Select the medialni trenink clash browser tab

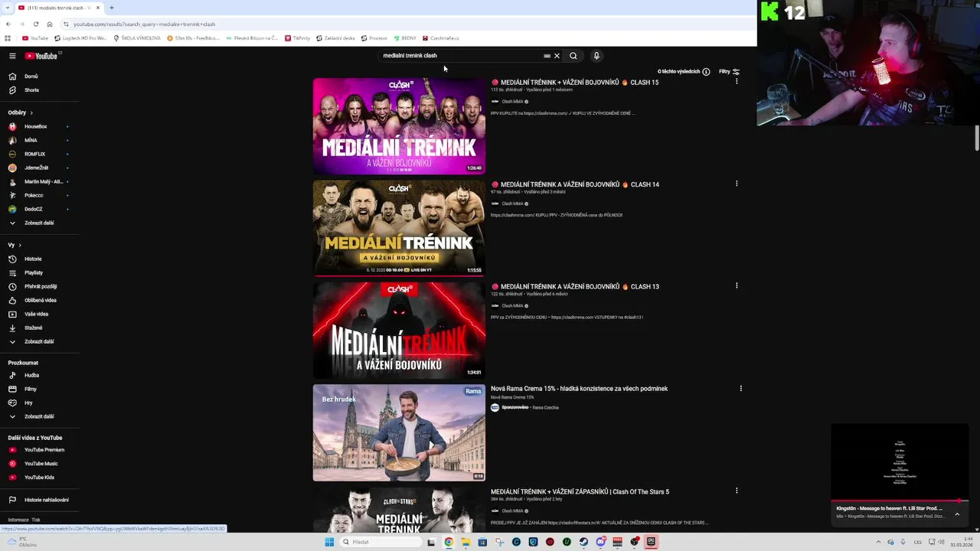(58, 8)
